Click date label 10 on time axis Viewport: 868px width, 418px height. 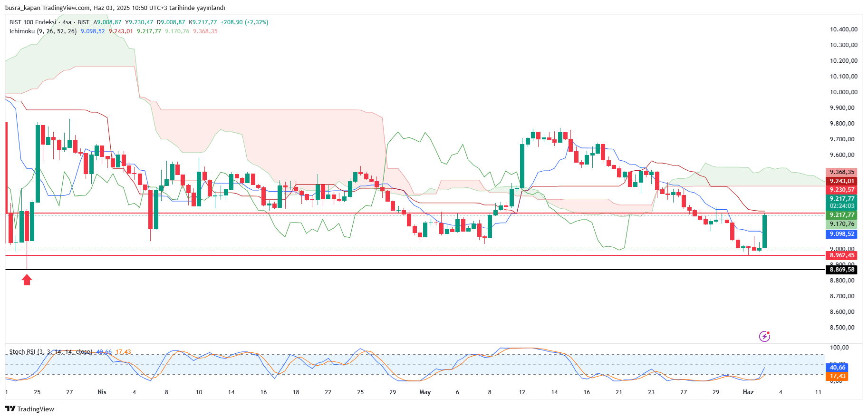coord(199,392)
